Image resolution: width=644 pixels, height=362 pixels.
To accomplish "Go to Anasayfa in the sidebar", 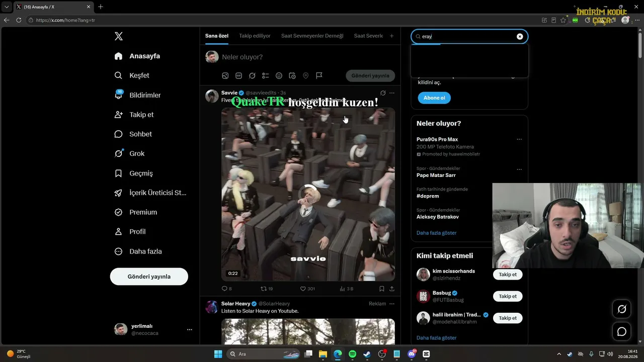I will click(x=137, y=56).
